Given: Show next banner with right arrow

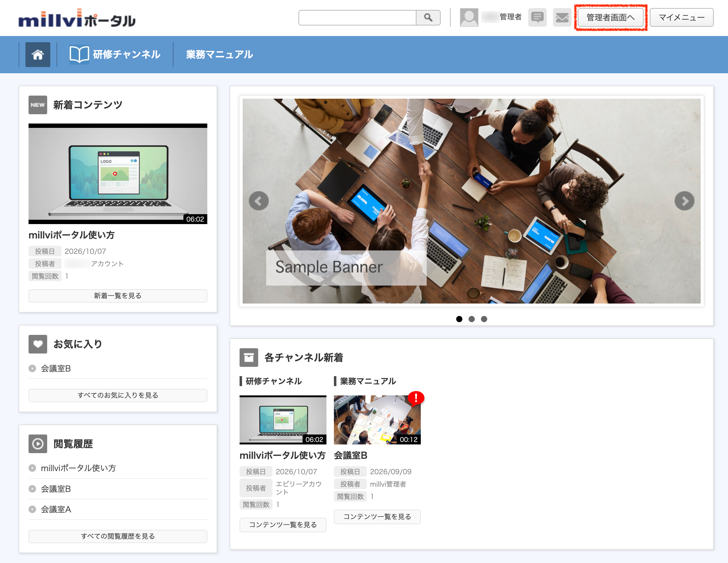Looking at the screenshot, I should [684, 201].
